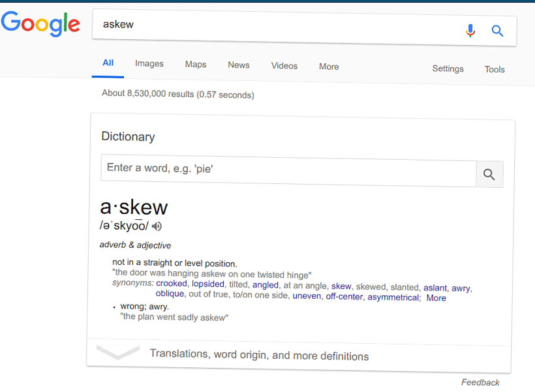The width and height of the screenshot is (535, 392).
Task: Click the blue search magnifier icon
Action: [497, 30]
